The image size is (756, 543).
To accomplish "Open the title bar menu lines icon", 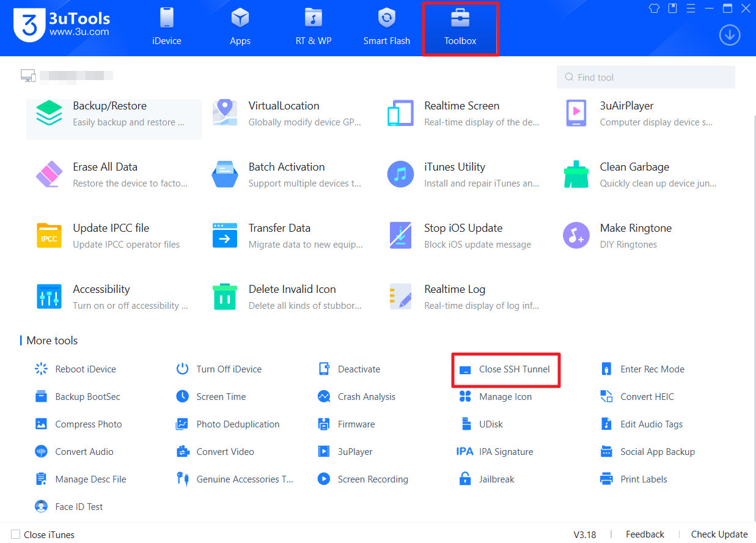I will [691, 8].
